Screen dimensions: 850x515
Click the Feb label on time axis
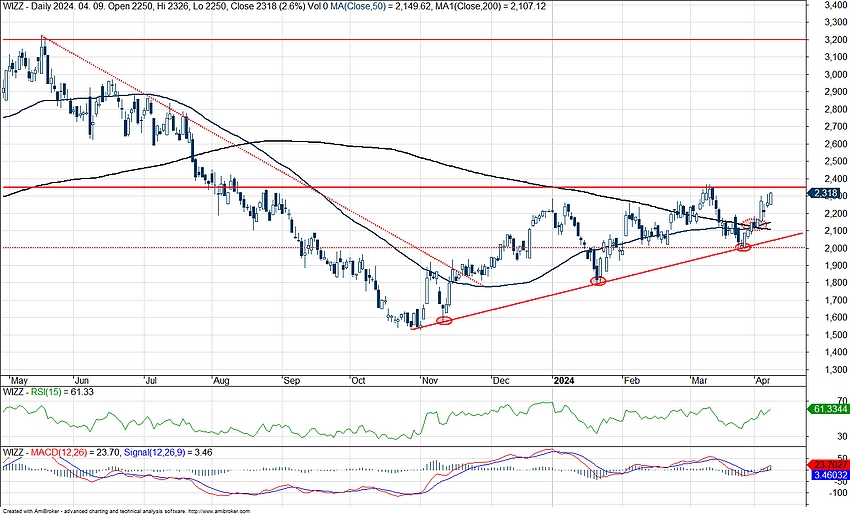[632, 381]
